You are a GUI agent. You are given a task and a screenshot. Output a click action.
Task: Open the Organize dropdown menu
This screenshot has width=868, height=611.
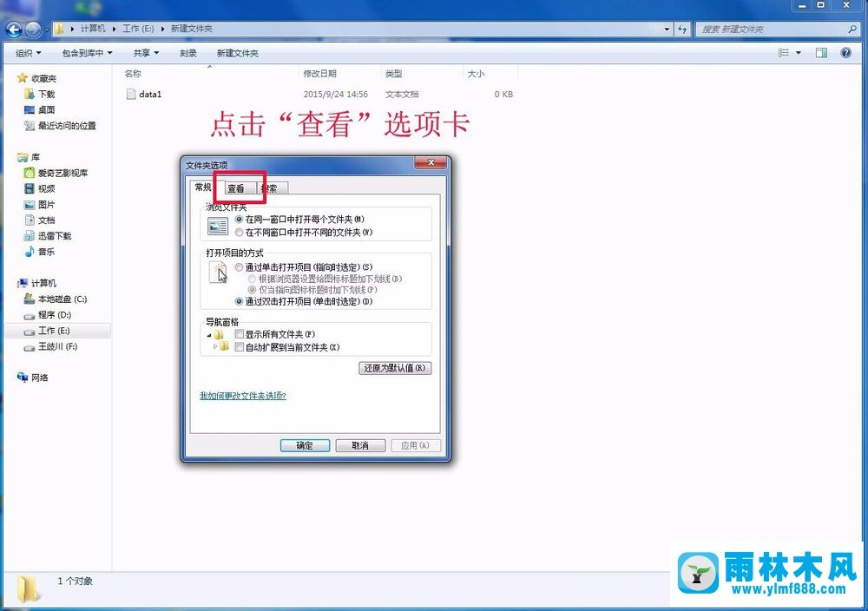[29, 53]
